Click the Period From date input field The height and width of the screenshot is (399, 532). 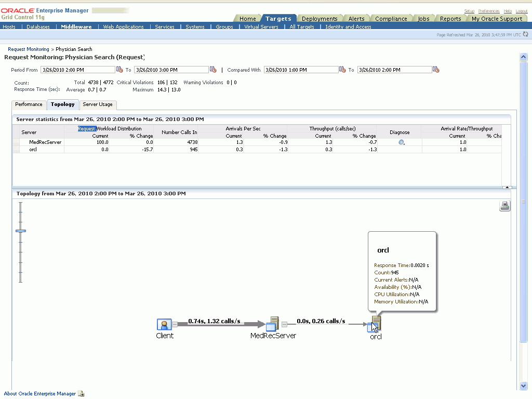pos(77,70)
